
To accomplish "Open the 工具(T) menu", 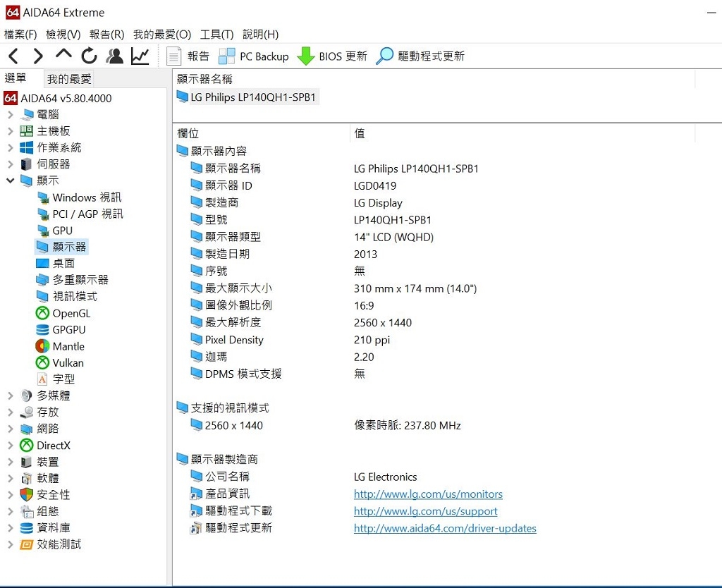I will pyautogui.click(x=217, y=35).
